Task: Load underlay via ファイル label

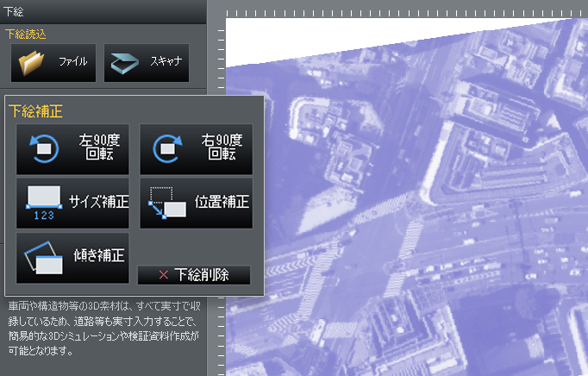Action: click(x=72, y=63)
